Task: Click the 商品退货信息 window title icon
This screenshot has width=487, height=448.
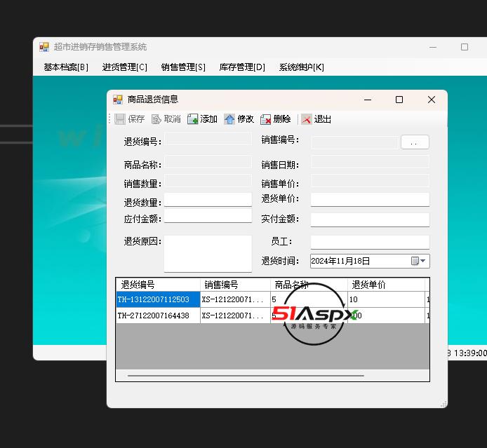Action: [118, 100]
